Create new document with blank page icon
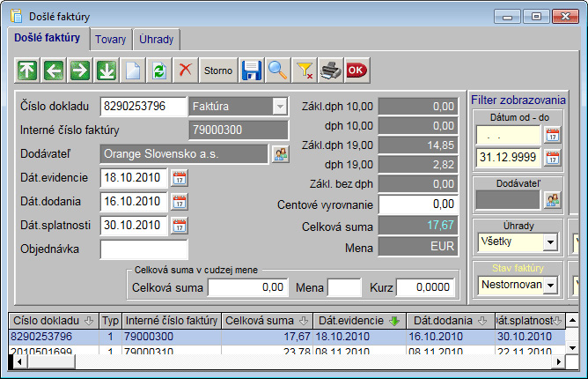Viewport: 588px width, 379px height. pyautogui.click(x=133, y=69)
